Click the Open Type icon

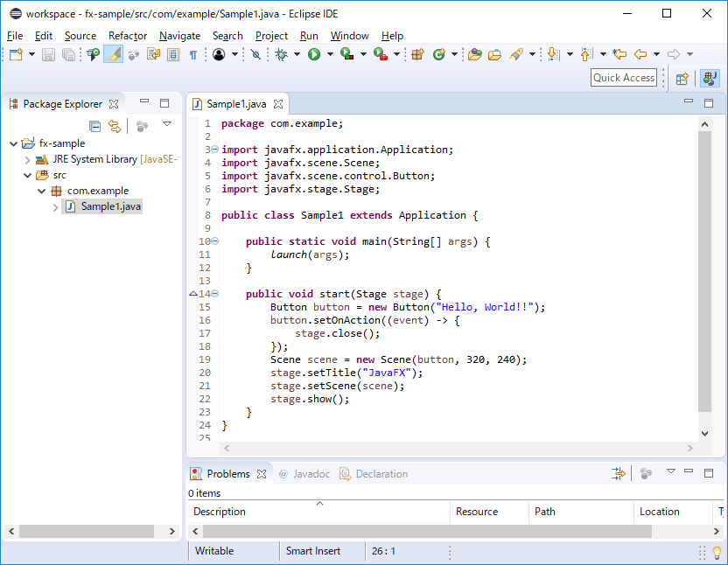pos(474,54)
